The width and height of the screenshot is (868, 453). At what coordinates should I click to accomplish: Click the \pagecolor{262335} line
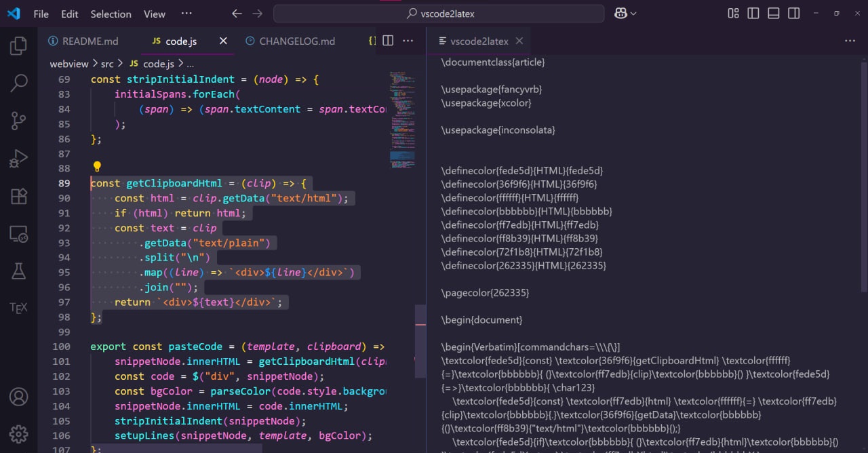[x=485, y=292]
